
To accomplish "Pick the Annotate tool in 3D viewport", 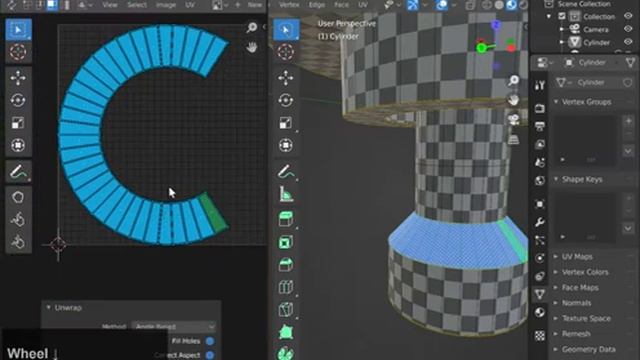I will [286, 172].
